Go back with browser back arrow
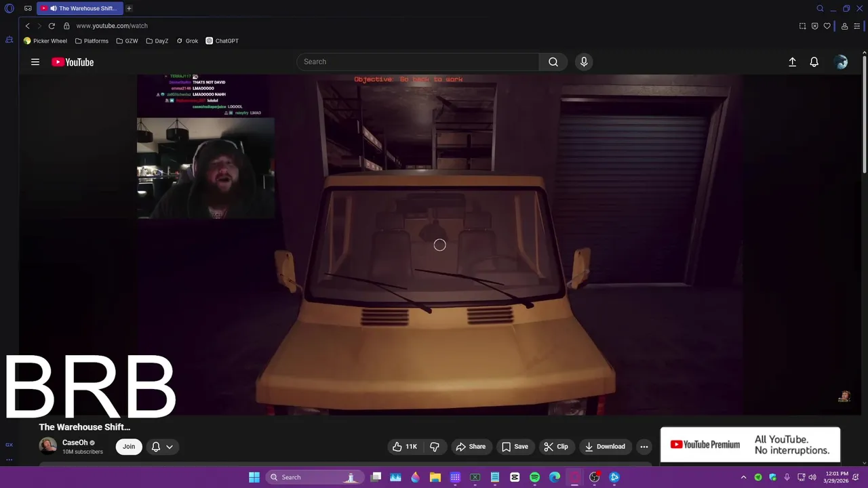 27,26
